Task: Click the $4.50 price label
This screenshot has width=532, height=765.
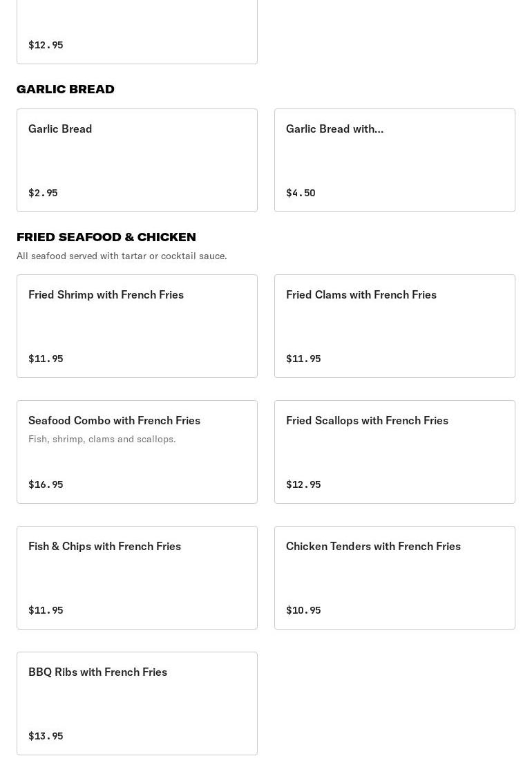Action: pyautogui.click(x=301, y=193)
